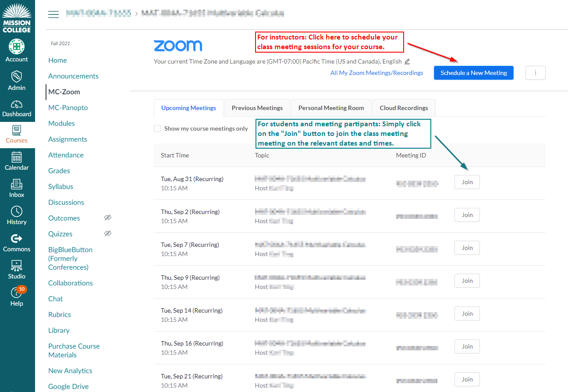This screenshot has height=392, width=568.
Task: Open Personal Meeting Room tab
Action: [331, 108]
